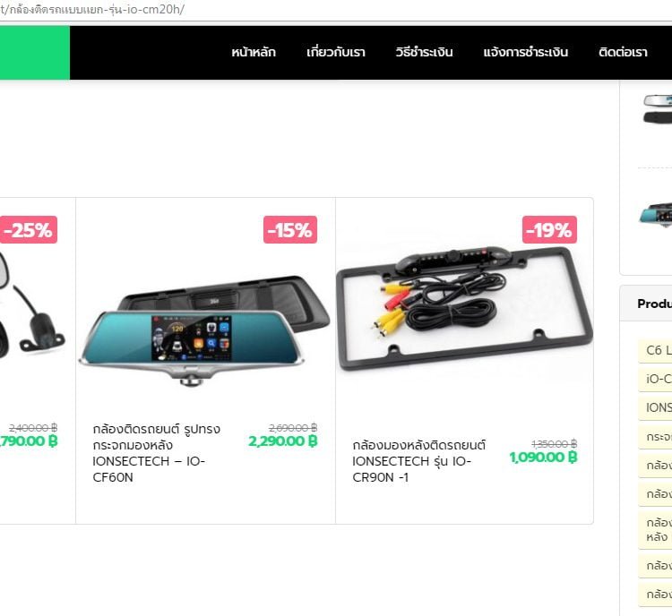Select the IONS product tag in sidebar
672x616 pixels.
click(x=655, y=407)
